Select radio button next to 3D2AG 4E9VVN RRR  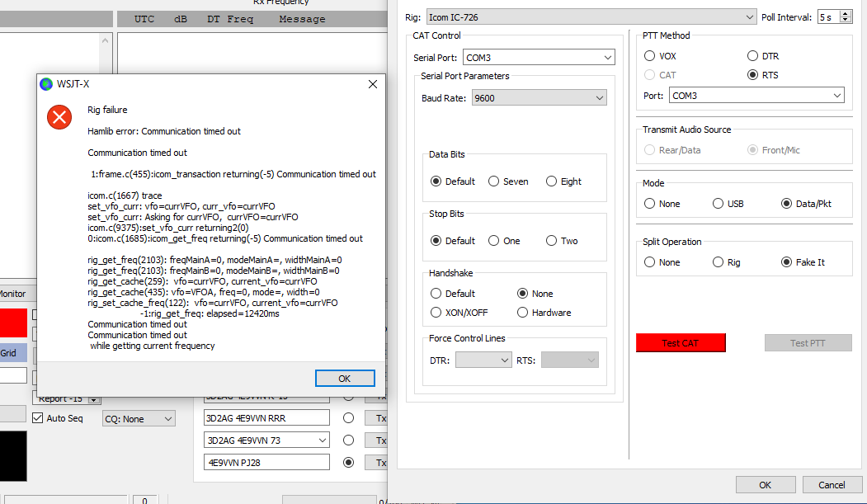(x=348, y=417)
